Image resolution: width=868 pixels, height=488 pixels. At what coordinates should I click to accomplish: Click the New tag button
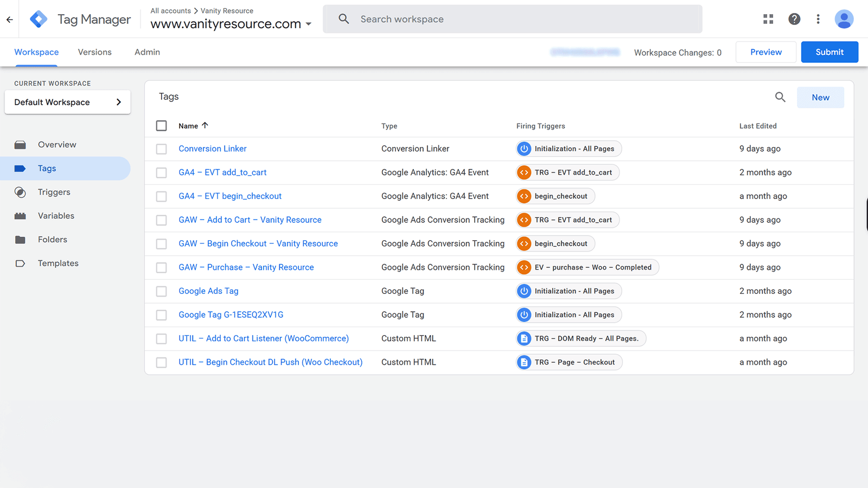tap(820, 98)
